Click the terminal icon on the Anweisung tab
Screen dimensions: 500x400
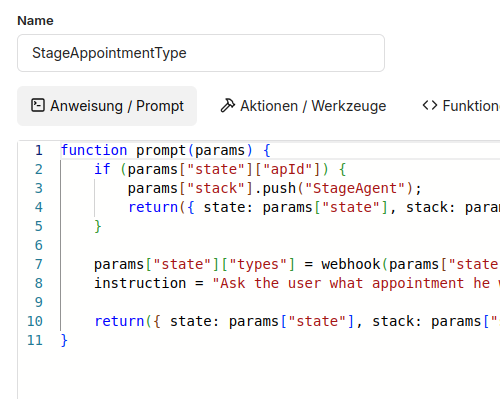(x=38, y=105)
